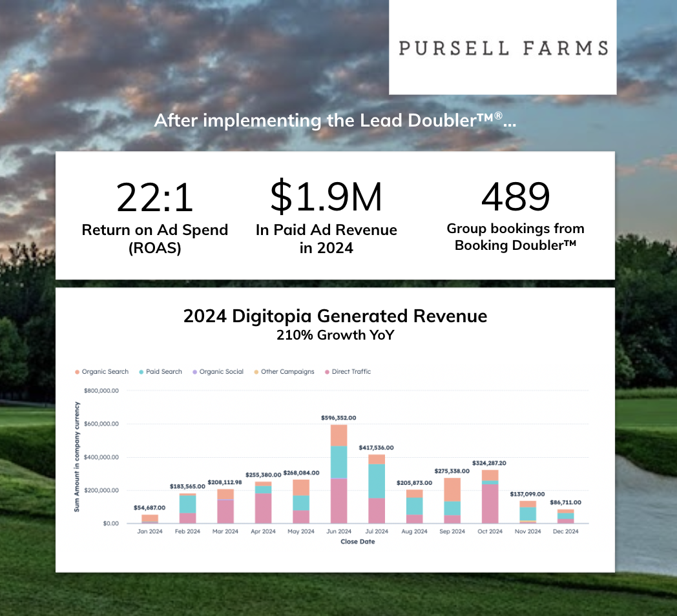Select the $1.9M paid ad revenue stat
Screen dimensions: 677x616
326,198
